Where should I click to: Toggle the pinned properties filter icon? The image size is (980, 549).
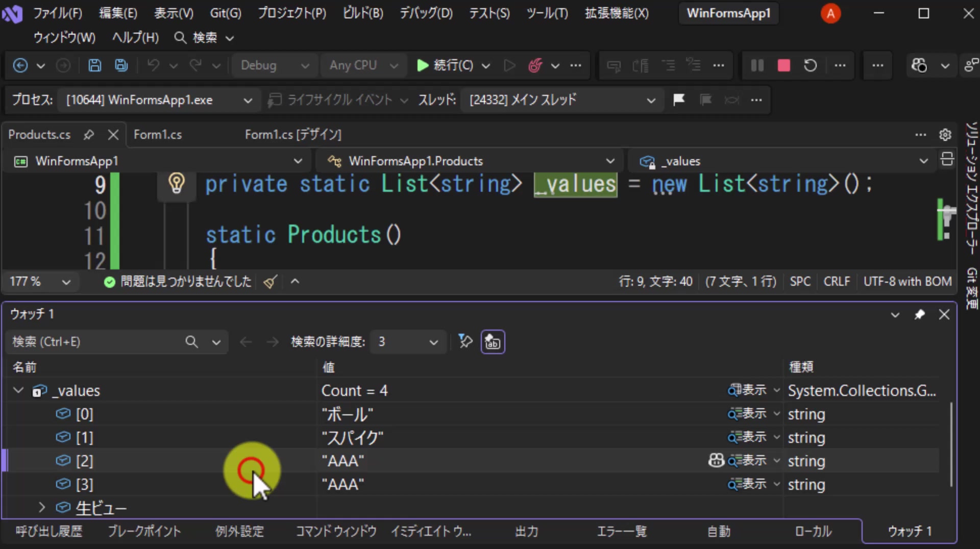point(465,341)
